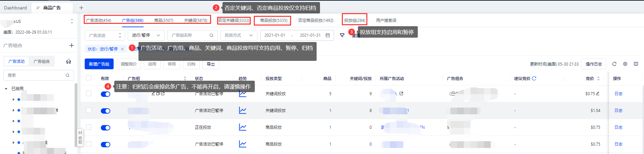Open column settings gear icon
Viewport: 644px width, 154px height.
click(x=625, y=64)
